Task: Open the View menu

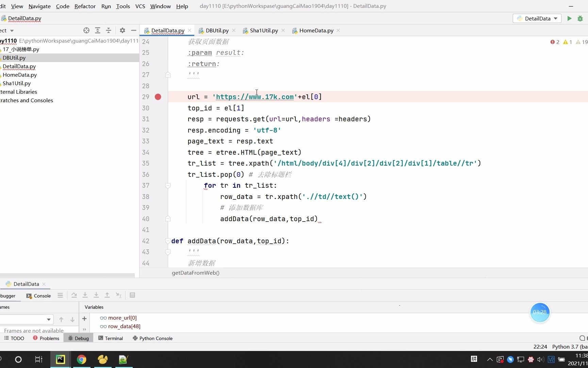Action: pos(17,6)
